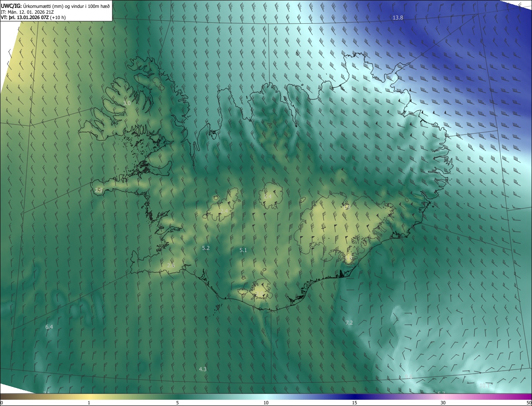Select the initial time 'IT: Mán. 12. 01. 2026 21Z'

click(27, 12)
